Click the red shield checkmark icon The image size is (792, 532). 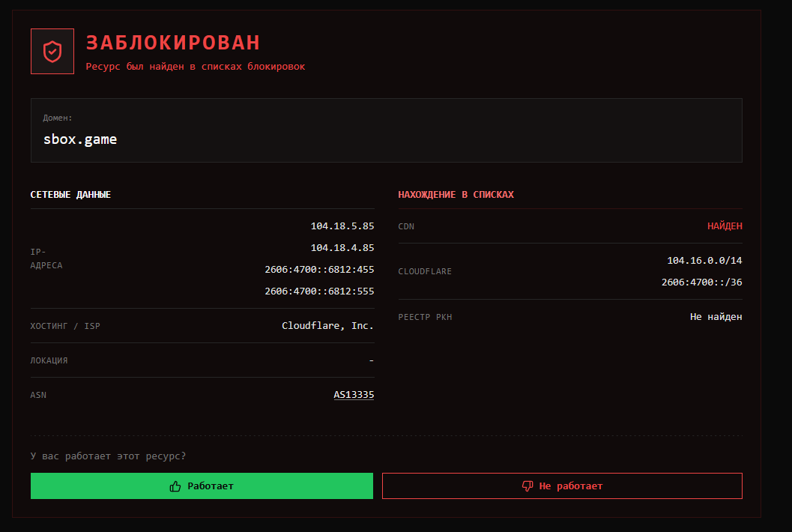click(x=52, y=52)
